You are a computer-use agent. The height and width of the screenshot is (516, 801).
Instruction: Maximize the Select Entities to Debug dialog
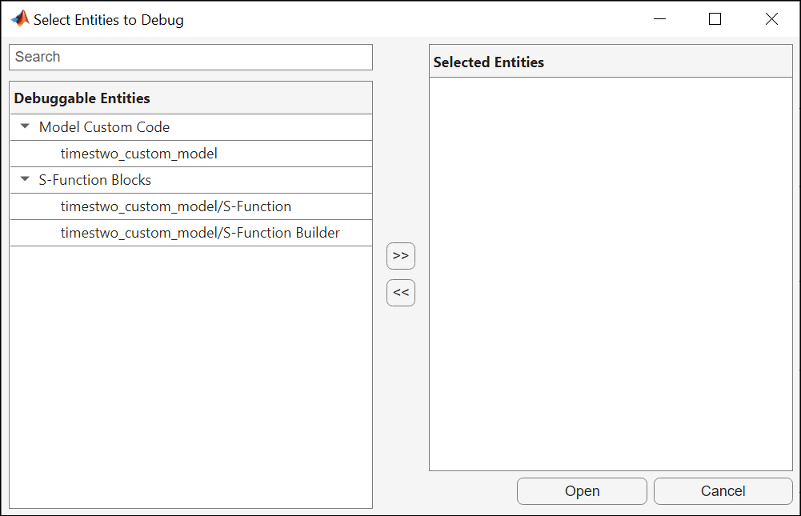[x=715, y=19]
